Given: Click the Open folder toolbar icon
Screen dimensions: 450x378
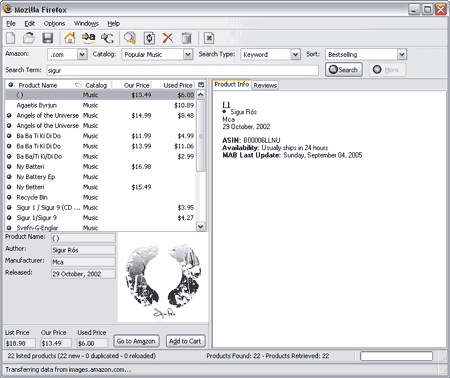Looking at the screenshot, I should click(x=29, y=38).
